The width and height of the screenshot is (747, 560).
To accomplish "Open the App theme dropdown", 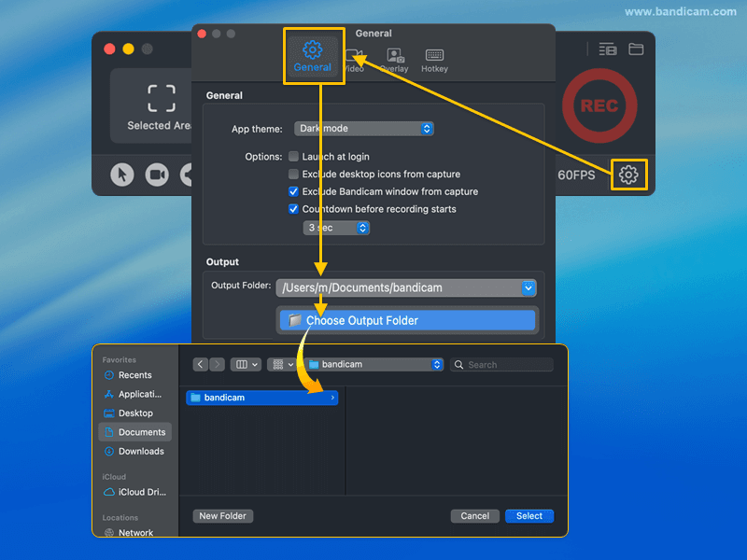I will (x=363, y=128).
